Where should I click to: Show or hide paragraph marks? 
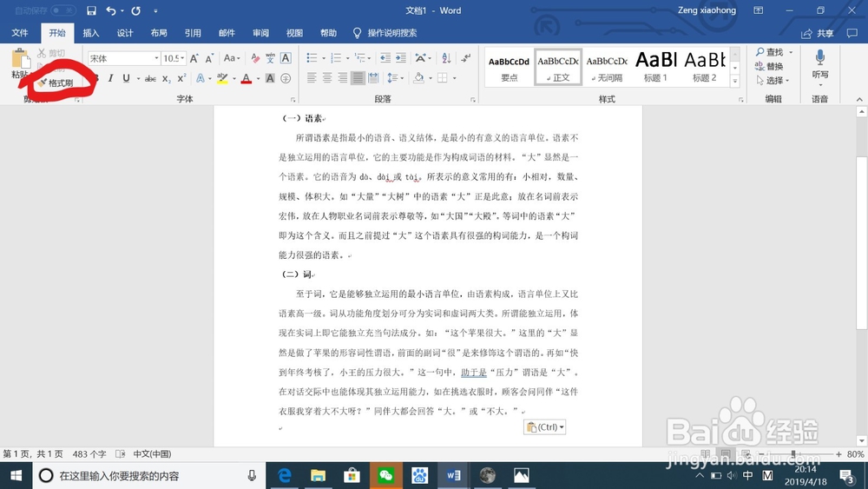point(465,58)
